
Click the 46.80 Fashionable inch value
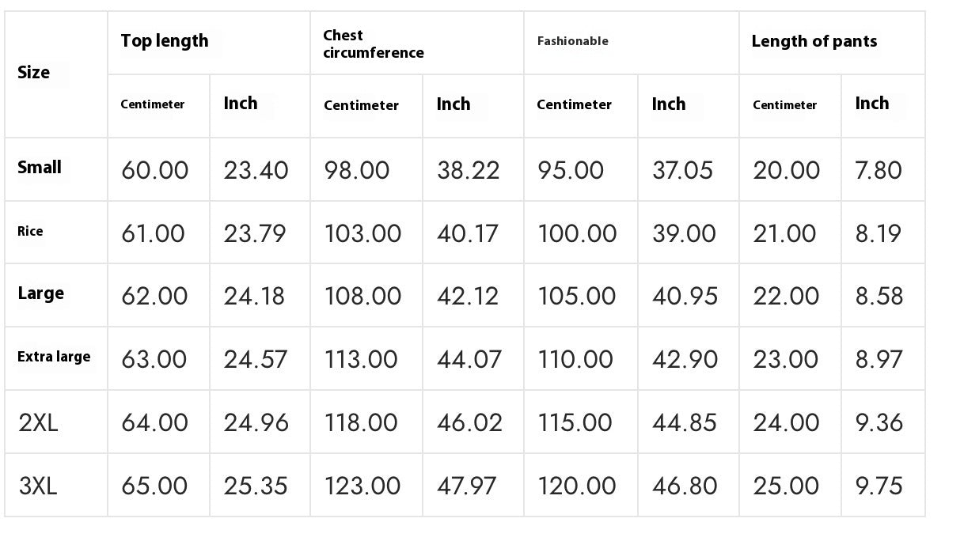685,486
